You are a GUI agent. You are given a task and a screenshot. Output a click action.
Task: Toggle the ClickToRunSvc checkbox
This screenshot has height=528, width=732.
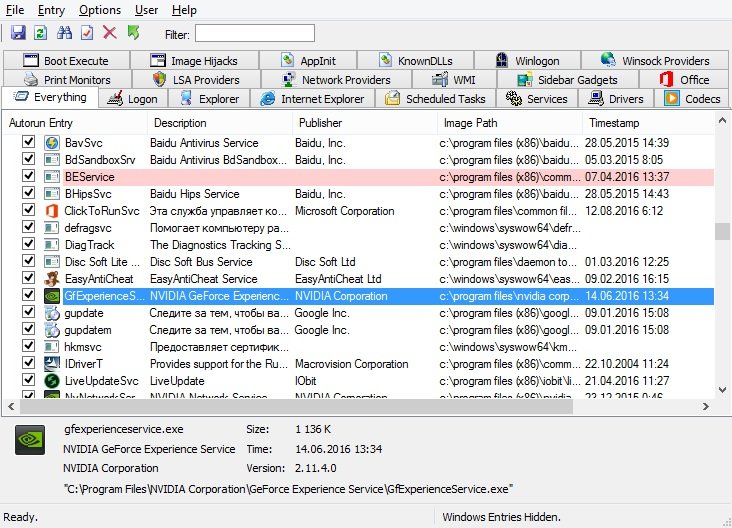[28, 210]
